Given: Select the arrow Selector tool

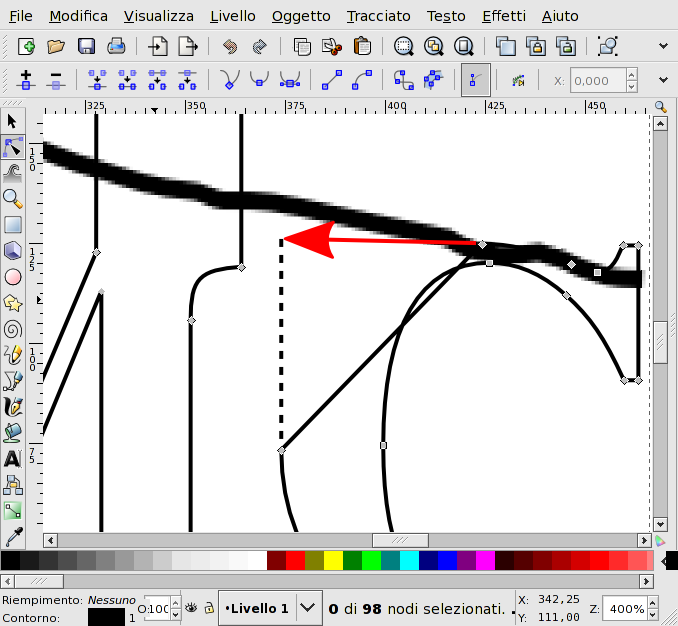Looking at the screenshot, I should coord(13,121).
